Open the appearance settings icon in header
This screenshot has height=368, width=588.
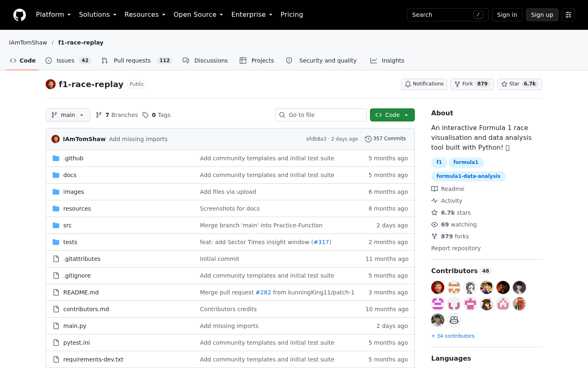[568, 15]
